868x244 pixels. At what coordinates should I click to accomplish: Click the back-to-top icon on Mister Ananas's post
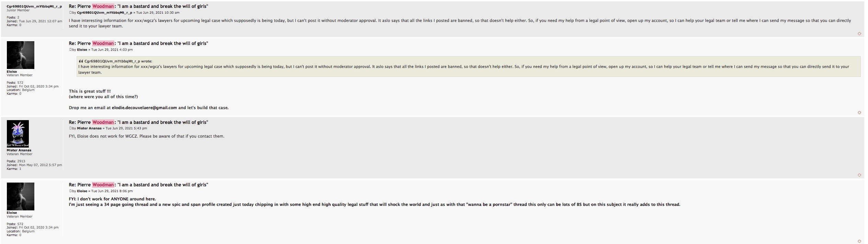859,175
